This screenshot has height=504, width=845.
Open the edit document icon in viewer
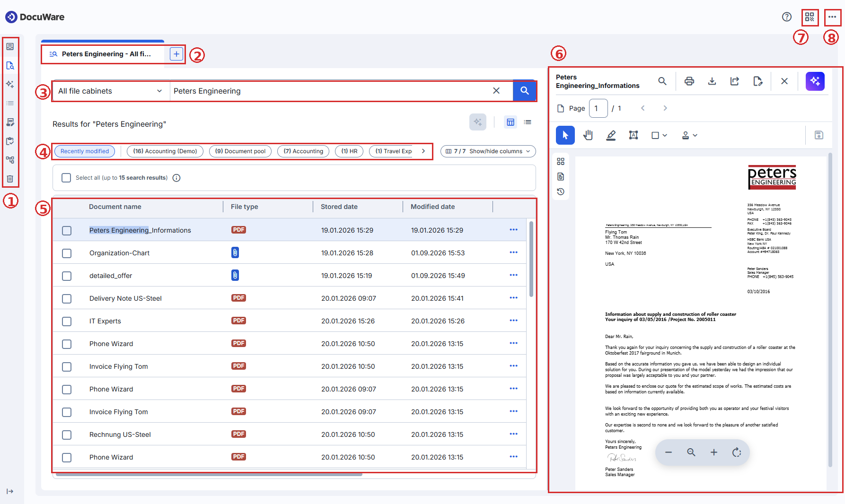click(757, 81)
